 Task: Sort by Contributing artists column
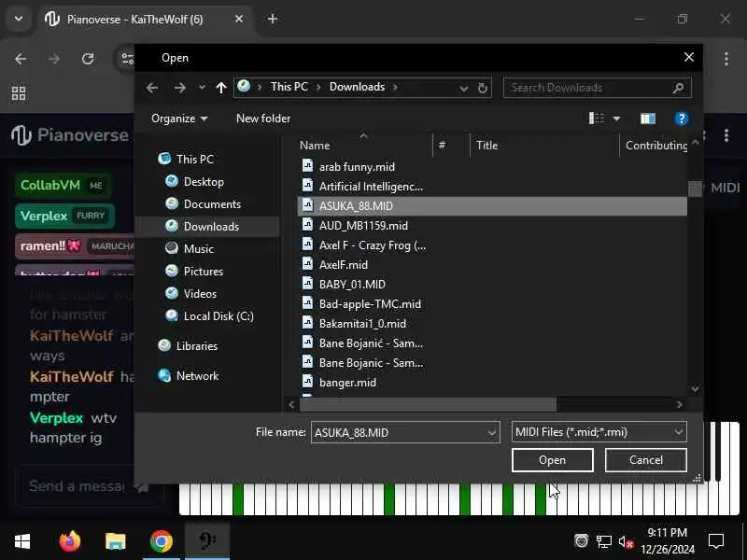coord(655,146)
